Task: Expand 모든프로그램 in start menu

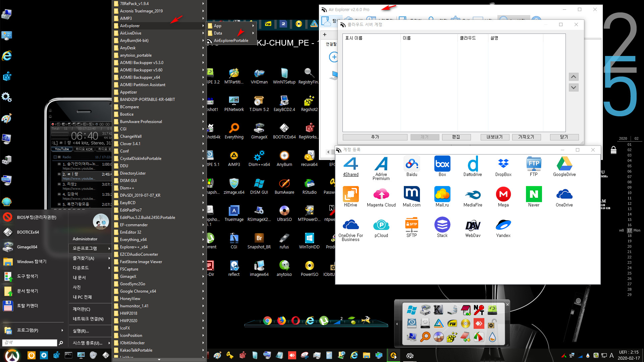Action: coord(91,248)
